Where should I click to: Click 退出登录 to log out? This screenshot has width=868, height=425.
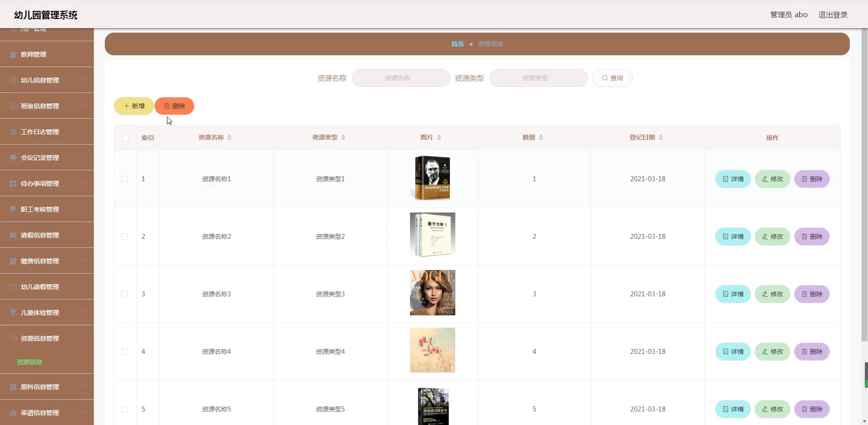point(833,15)
